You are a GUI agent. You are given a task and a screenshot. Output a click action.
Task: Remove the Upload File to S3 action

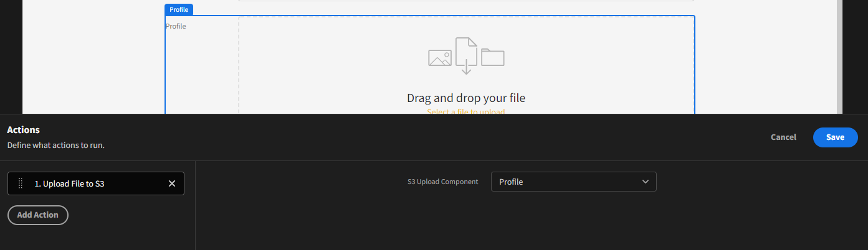pos(172,183)
